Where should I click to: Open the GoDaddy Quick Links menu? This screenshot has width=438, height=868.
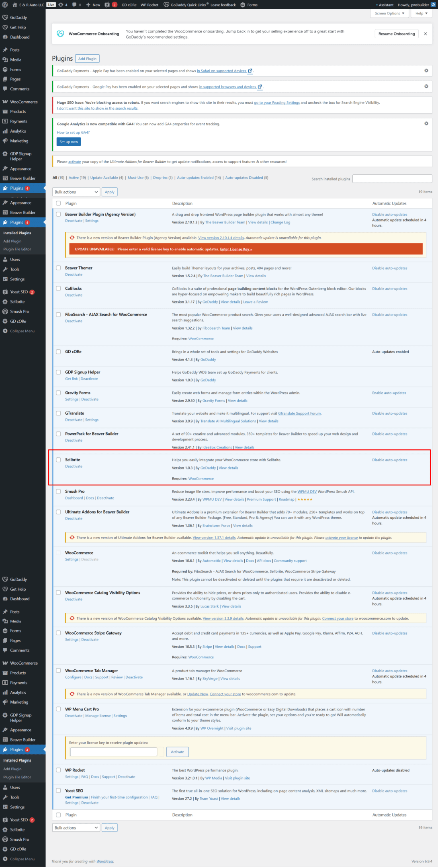185,5
